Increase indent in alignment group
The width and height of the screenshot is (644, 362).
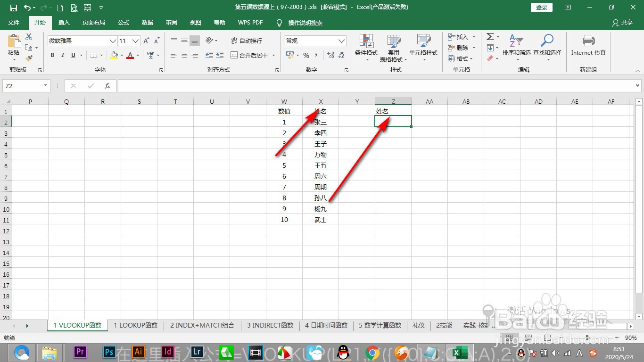[220, 55]
